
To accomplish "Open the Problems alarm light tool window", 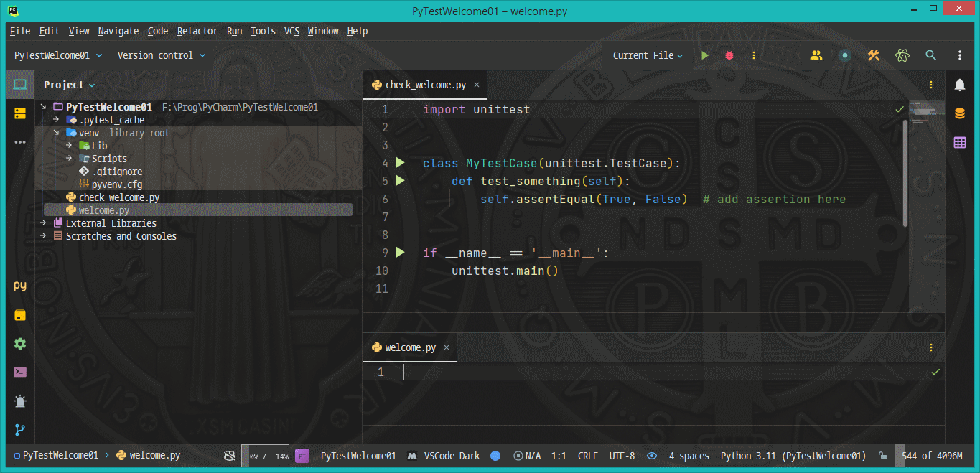I will 20,401.
